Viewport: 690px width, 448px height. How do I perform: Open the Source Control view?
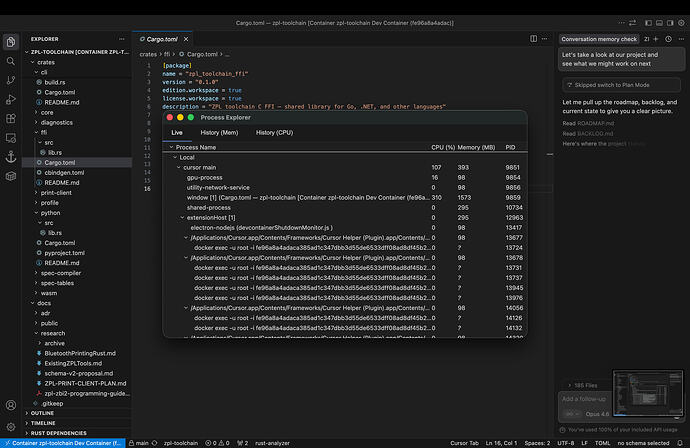pyautogui.click(x=11, y=80)
